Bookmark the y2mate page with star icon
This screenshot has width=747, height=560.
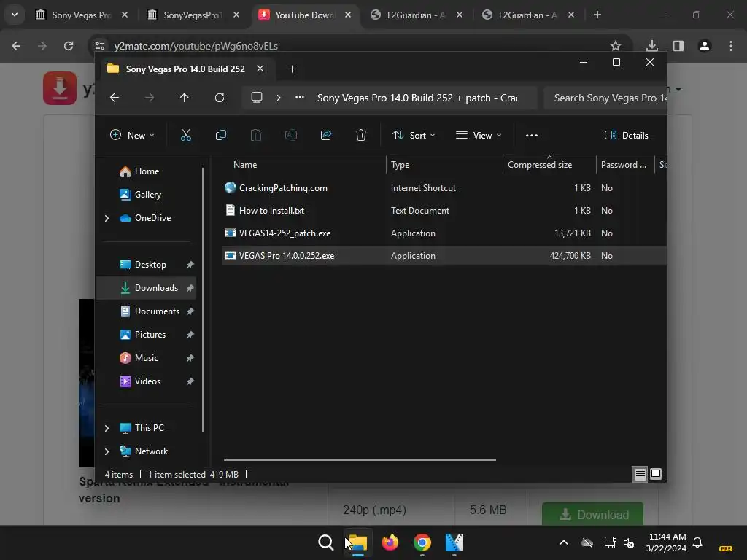click(616, 46)
